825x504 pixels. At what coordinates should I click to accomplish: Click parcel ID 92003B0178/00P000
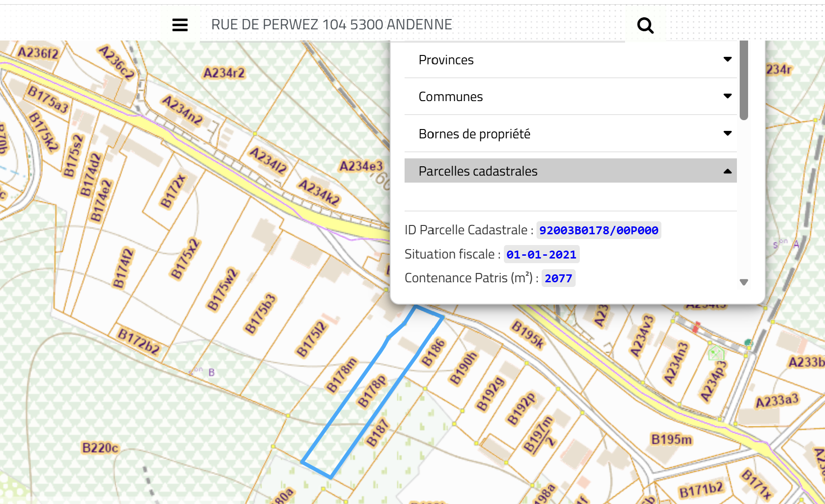tap(598, 230)
